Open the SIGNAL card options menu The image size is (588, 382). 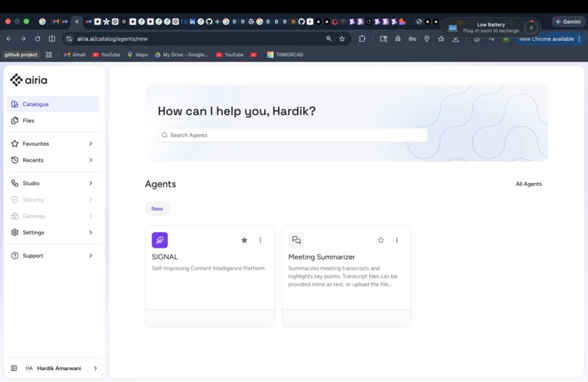tap(260, 240)
